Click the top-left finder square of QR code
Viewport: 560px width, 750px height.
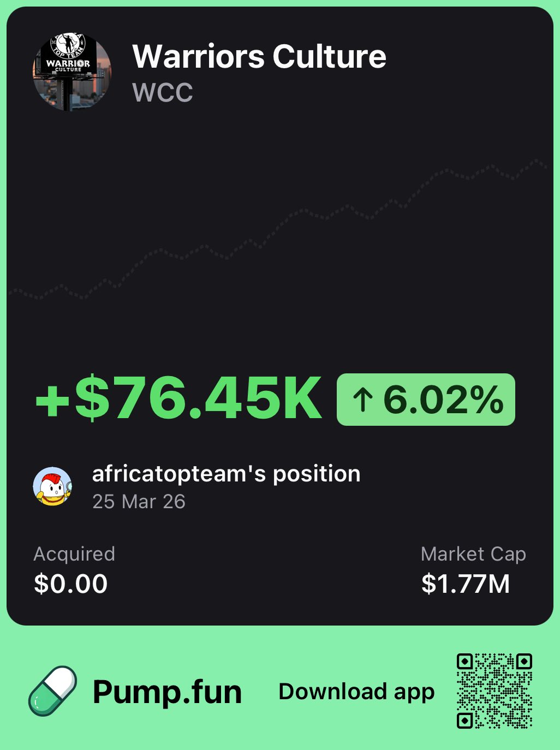[465, 662]
